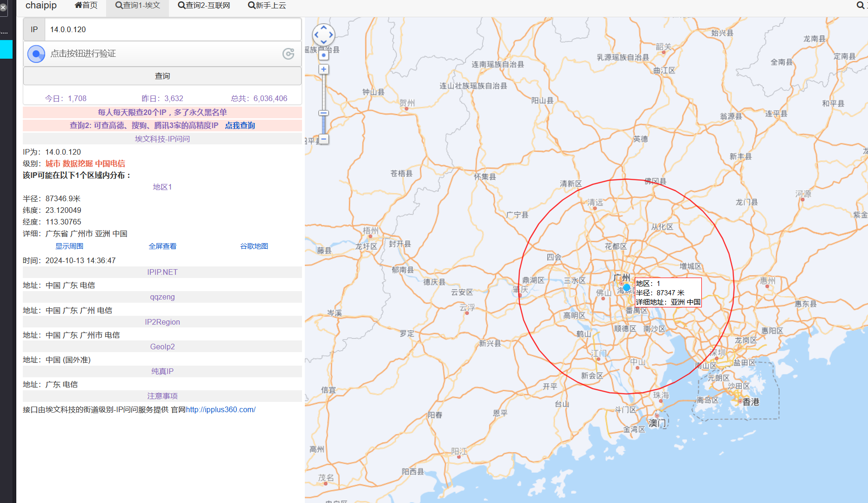Viewport: 868px width, 503px height.
Task: Click the 地区1 region heading
Action: pos(162,187)
